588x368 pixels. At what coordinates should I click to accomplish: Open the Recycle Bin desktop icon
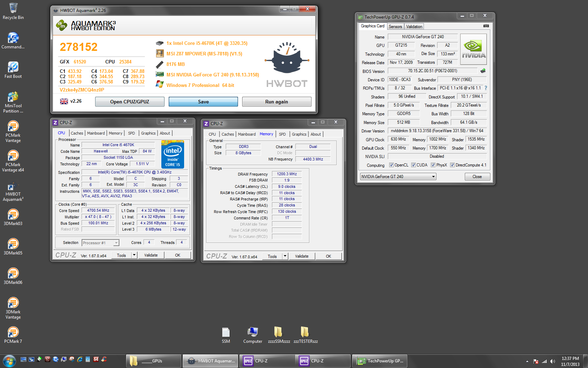tap(13, 11)
